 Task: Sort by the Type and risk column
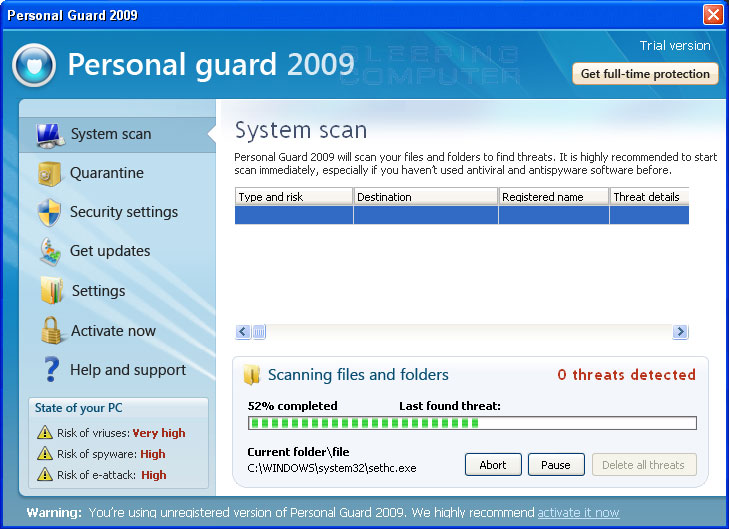pos(293,197)
